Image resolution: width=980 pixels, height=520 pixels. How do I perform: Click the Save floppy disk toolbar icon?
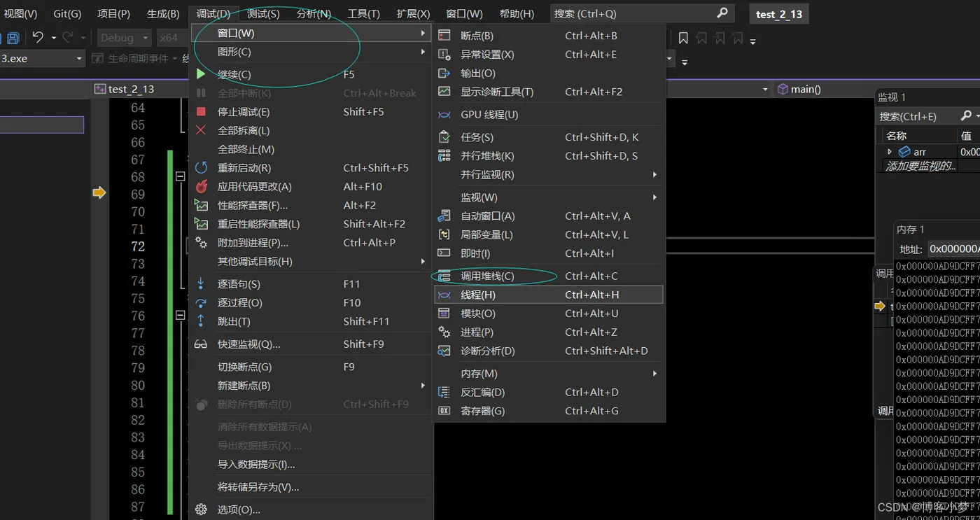13,38
